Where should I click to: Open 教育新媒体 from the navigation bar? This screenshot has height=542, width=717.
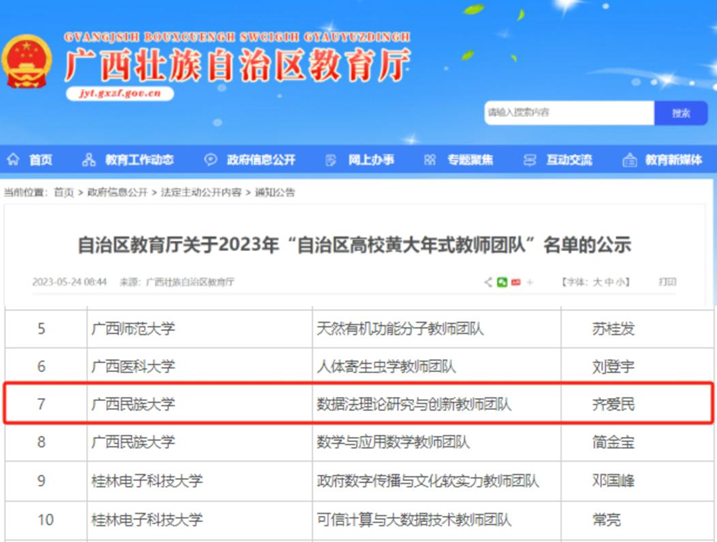tap(672, 160)
